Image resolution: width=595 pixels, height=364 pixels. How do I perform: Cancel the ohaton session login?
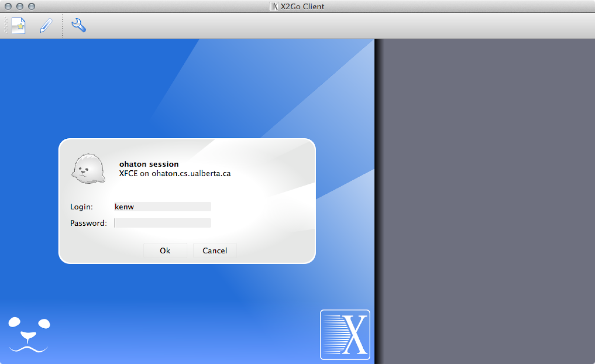(215, 250)
